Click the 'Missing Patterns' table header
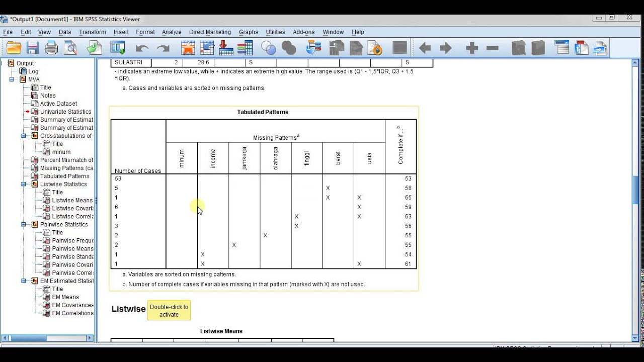Viewport: 644px width, 362px height. [x=276, y=137]
